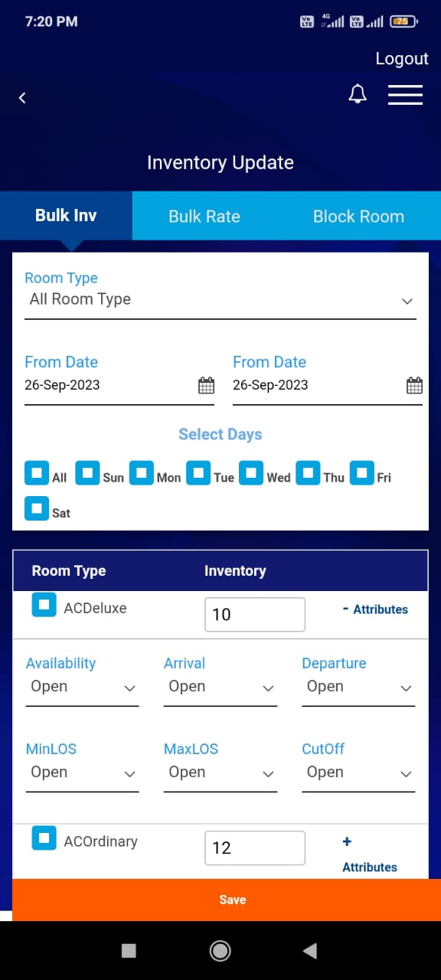
Task: Switch to the Bulk Rate tab
Action: [204, 216]
